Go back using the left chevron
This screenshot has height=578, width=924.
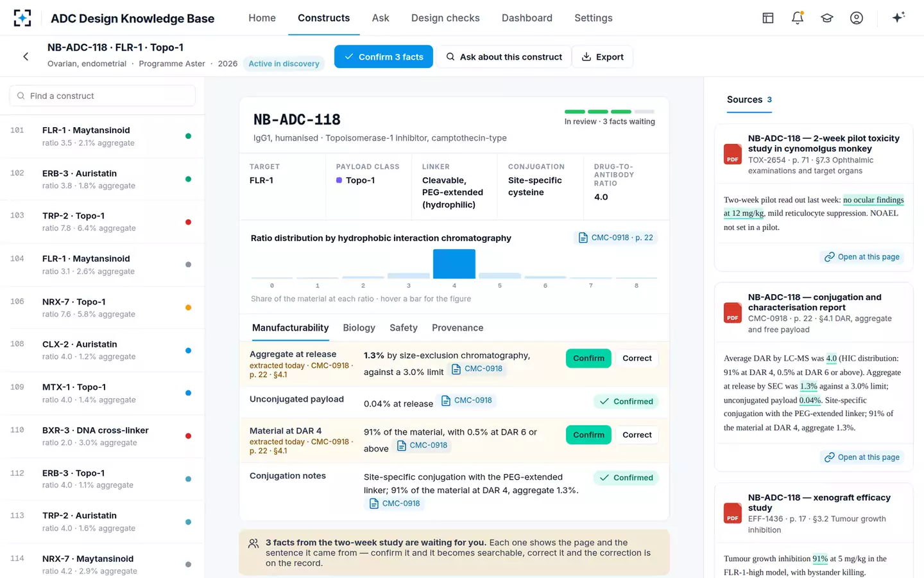point(26,57)
